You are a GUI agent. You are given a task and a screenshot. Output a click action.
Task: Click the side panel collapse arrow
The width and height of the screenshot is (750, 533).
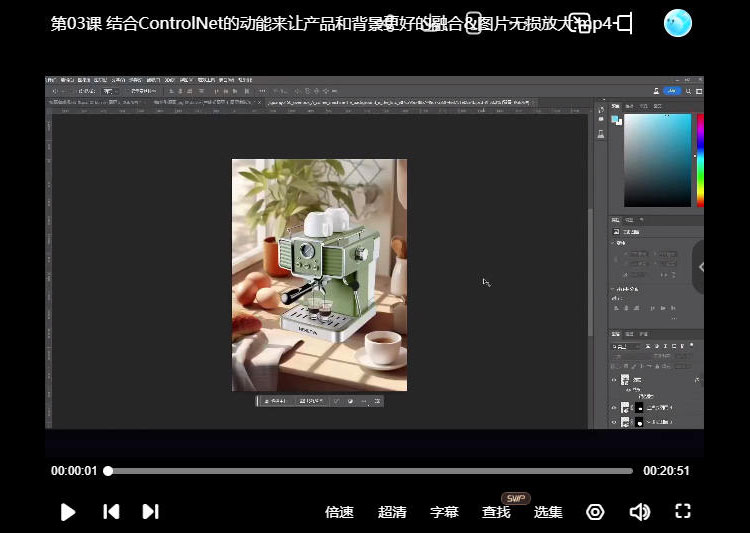[700, 267]
